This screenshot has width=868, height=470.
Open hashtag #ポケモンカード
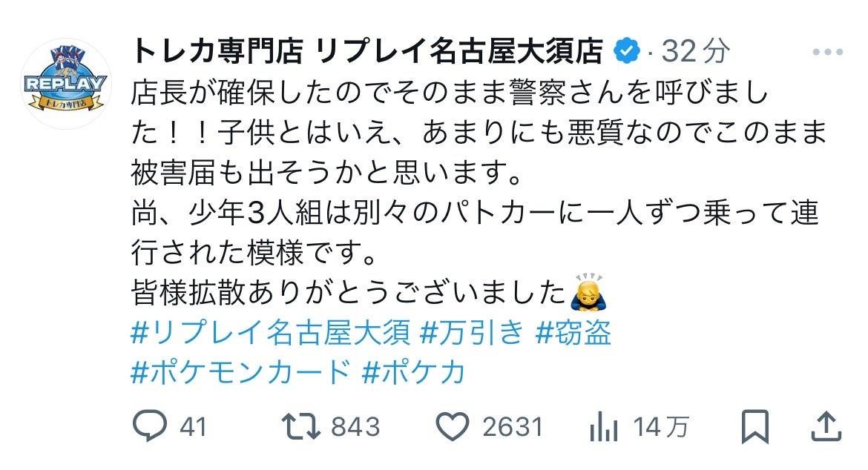(x=241, y=371)
